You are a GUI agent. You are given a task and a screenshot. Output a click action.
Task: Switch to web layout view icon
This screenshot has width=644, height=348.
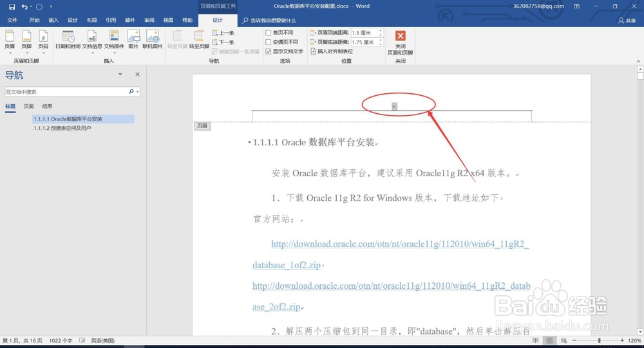[x=564, y=340]
